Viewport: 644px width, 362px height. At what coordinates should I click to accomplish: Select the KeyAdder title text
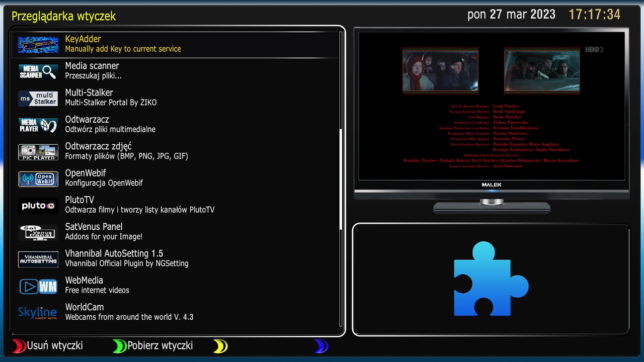coord(83,39)
